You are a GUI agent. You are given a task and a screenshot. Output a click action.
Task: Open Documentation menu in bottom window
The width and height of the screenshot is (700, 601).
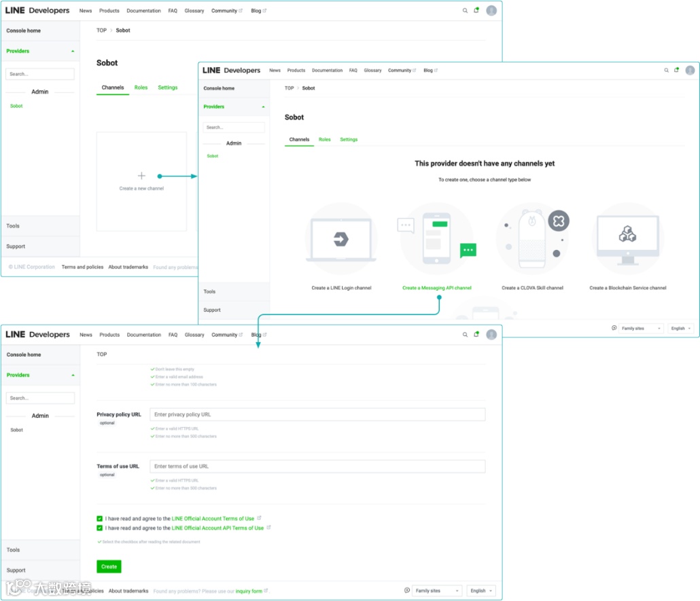[x=144, y=335]
